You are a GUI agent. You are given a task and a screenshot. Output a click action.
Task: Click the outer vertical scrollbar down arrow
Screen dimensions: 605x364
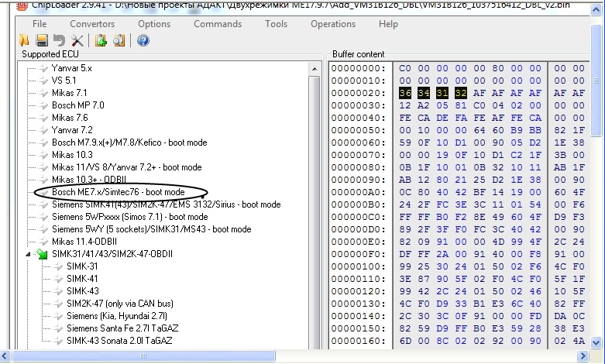[596, 342]
